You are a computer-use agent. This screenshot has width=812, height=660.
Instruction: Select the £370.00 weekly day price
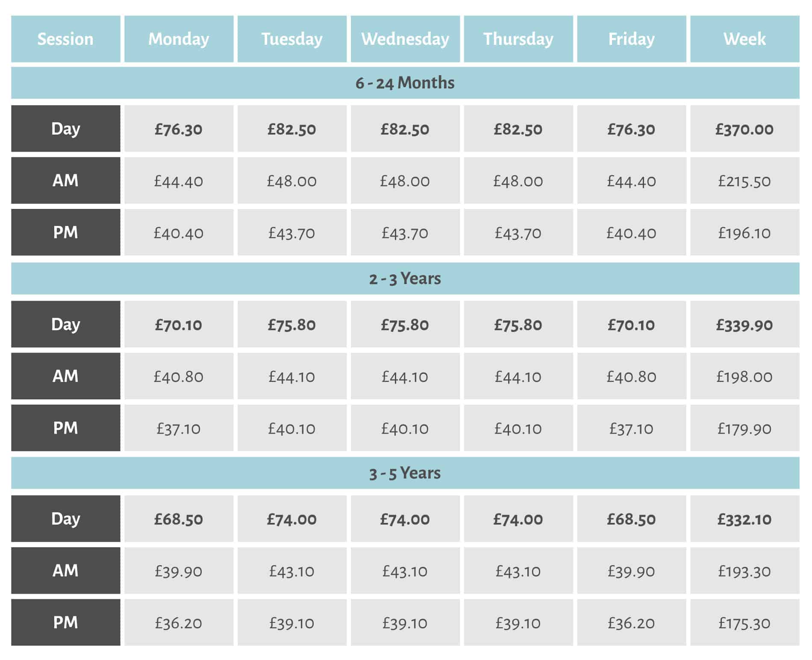pos(744,129)
